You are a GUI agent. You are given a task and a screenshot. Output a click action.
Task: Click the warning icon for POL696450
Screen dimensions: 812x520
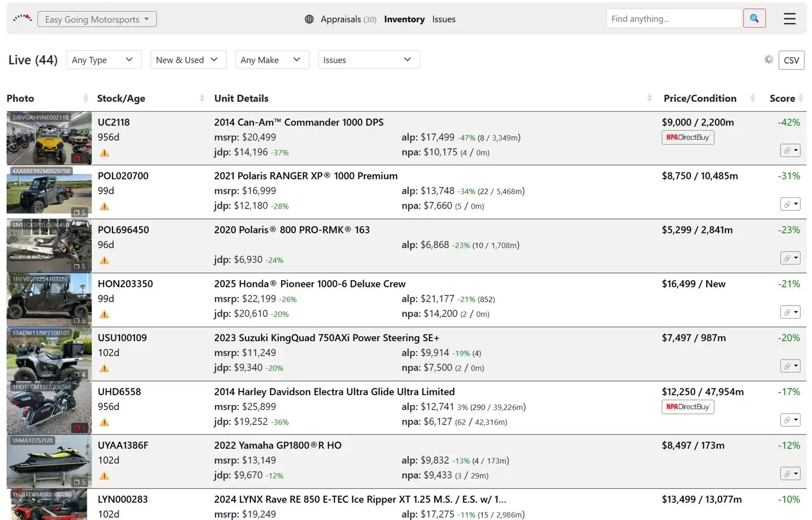pos(104,260)
